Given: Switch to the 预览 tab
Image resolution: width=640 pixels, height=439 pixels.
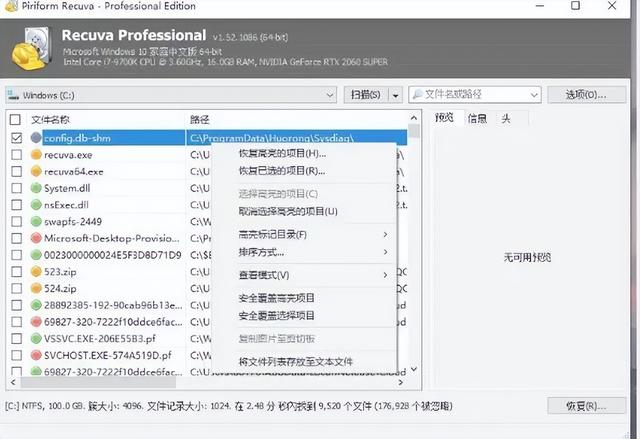Looking at the screenshot, I should pyautogui.click(x=444, y=118).
